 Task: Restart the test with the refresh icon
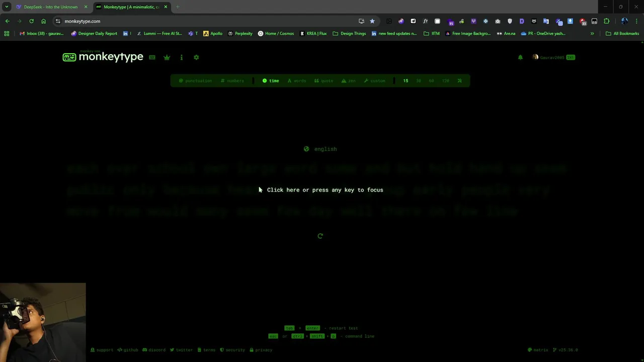[x=320, y=236]
